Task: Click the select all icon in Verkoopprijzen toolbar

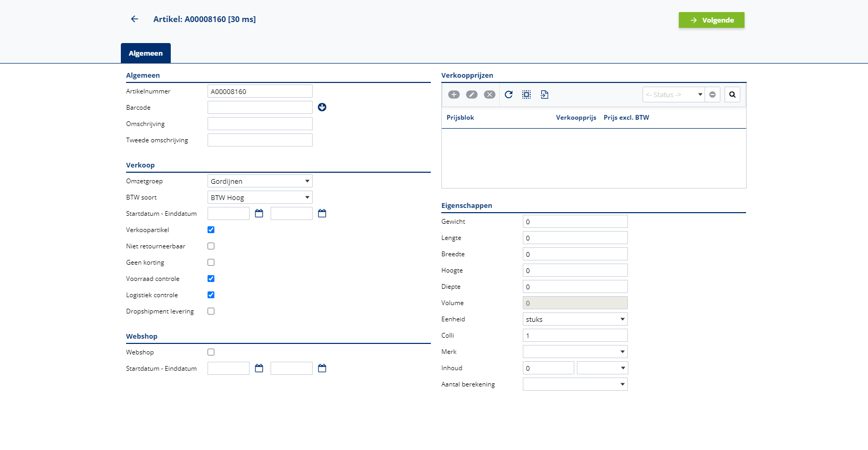Action: [x=526, y=95]
